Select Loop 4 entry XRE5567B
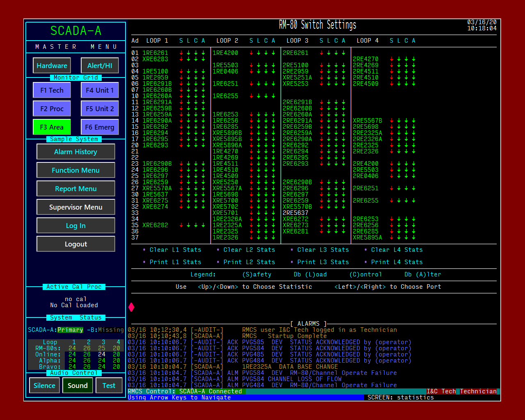 [367, 121]
